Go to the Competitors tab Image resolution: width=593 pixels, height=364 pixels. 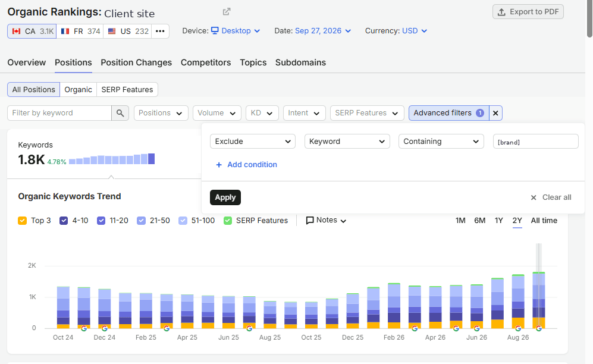tap(206, 62)
